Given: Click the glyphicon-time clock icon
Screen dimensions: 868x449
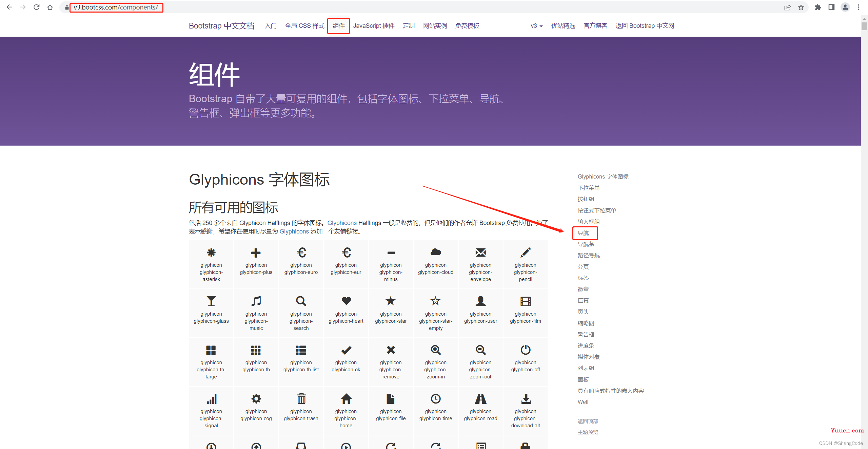Looking at the screenshot, I should pyautogui.click(x=436, y=398).
